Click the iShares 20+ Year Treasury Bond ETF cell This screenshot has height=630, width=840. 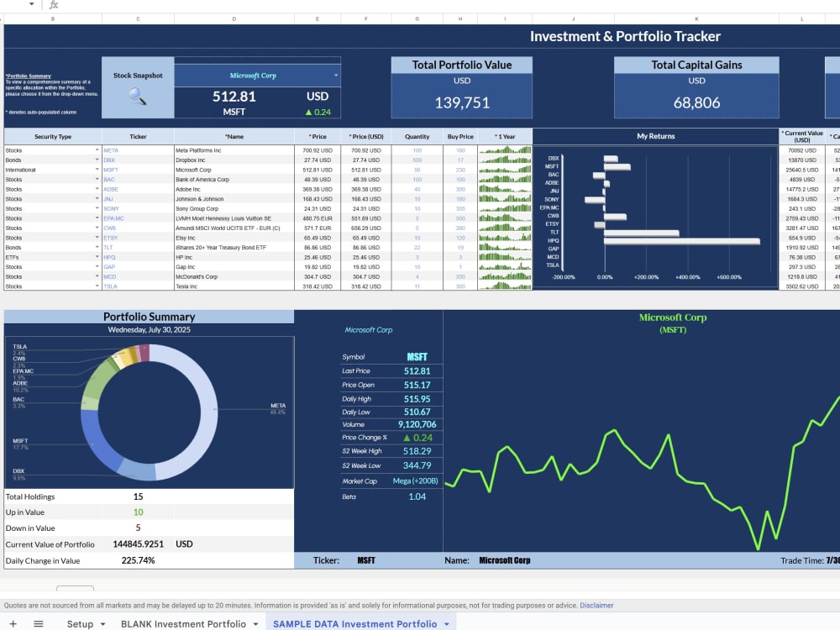pyautogui.click(x=234, y=248)
